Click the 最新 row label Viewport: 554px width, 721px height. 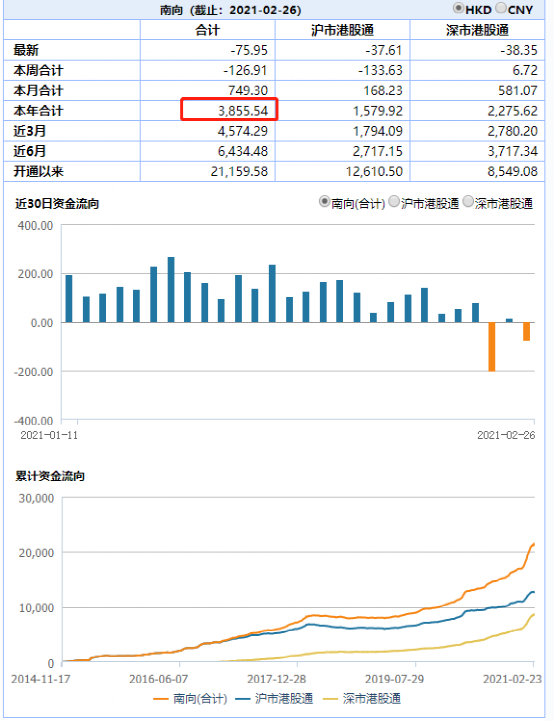coord(26,50)
